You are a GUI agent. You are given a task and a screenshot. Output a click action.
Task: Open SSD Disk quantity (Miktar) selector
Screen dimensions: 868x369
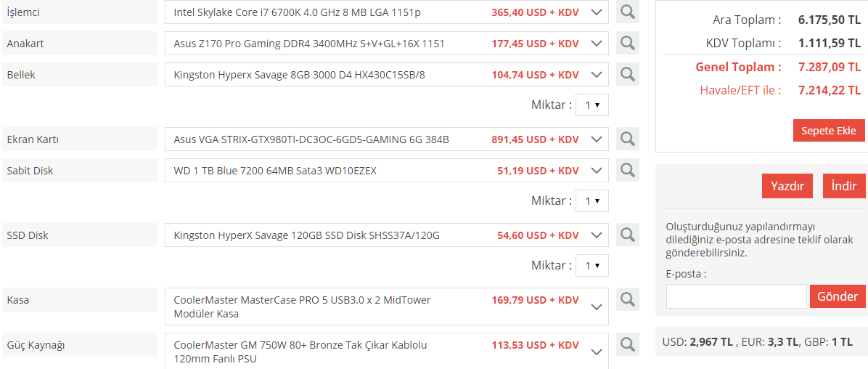pos(591,266)
